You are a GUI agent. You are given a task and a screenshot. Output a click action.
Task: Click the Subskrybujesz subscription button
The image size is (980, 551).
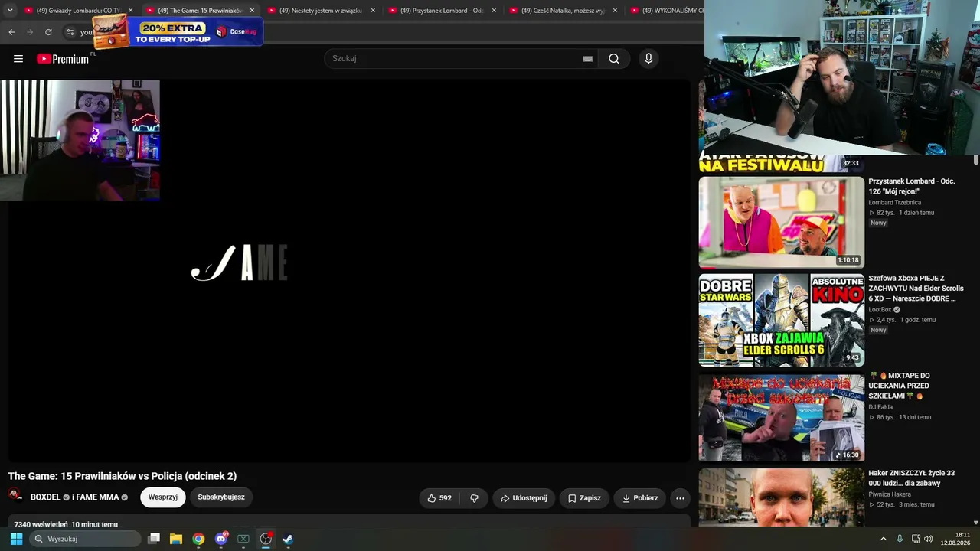tap(221, 497)
